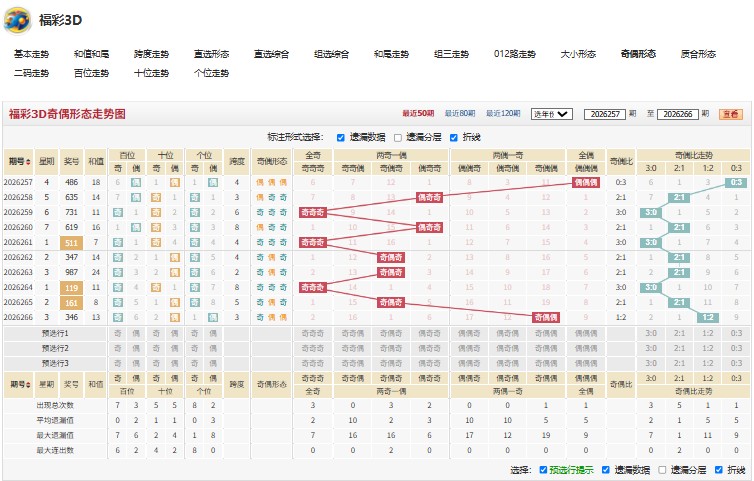The image size is (754, 481).
Task: Switch to the 012路走势 chart
Action: coord(514,54)
